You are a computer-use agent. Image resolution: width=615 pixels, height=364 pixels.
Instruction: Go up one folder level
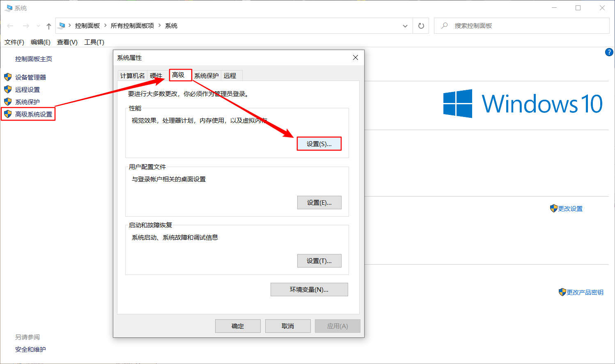point(49,26)
